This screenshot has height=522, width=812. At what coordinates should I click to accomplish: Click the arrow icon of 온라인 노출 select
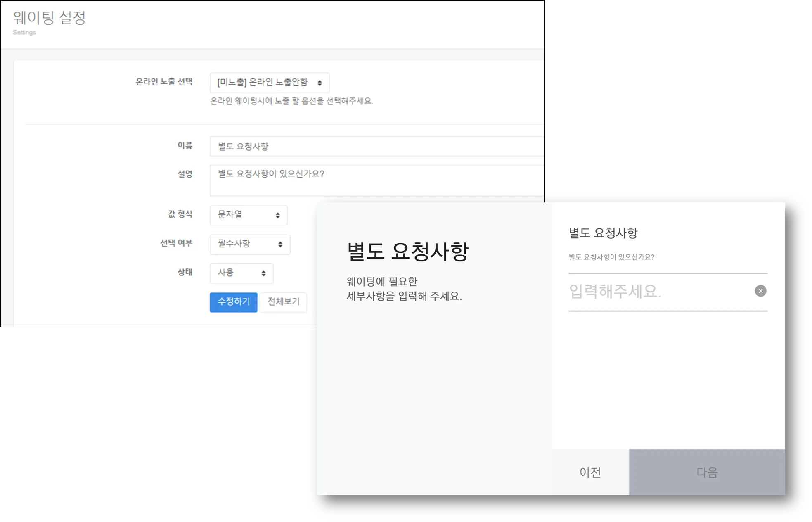point(320,83)
